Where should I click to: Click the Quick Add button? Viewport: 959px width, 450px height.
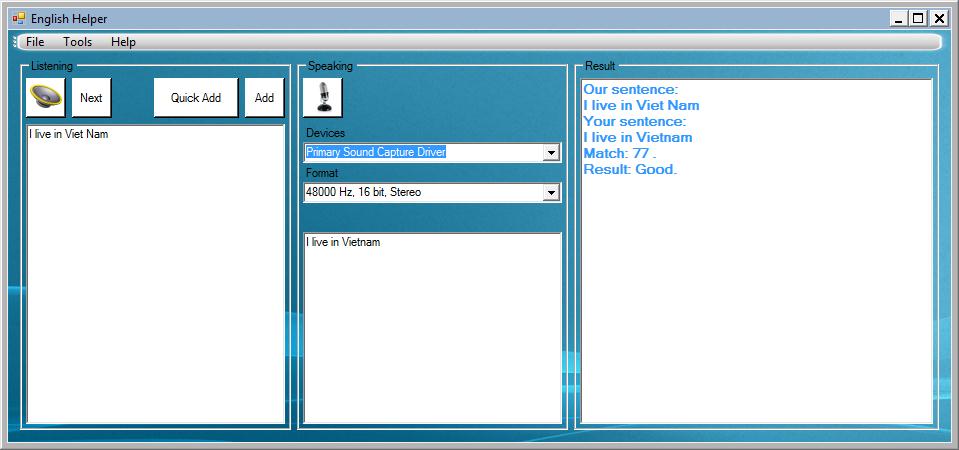click(x=196, y=97)
